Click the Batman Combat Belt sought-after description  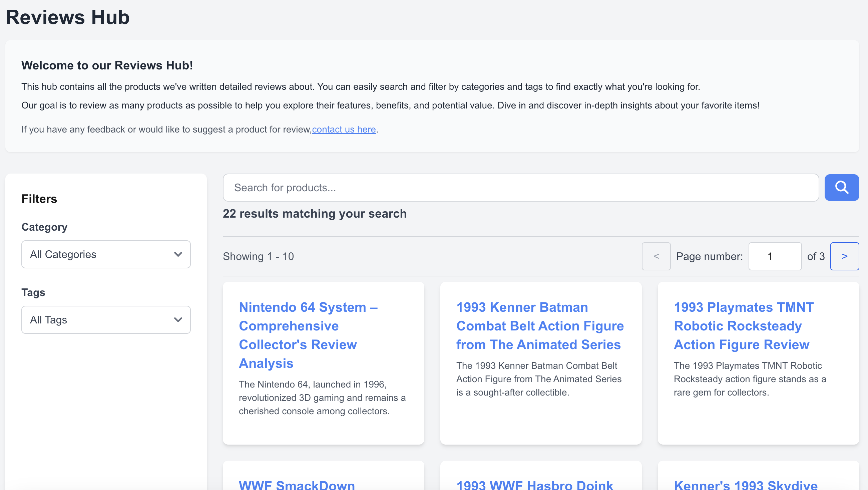pyautogui.click(x=539, y=379)
